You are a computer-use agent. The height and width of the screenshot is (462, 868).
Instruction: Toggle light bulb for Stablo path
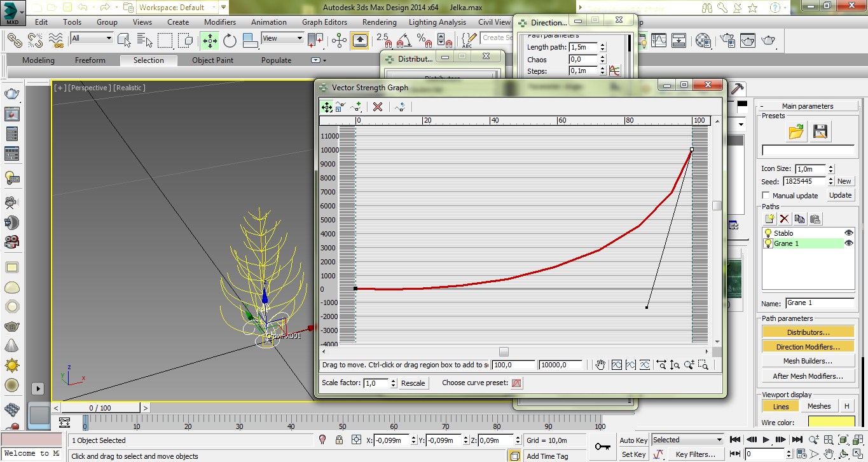(x=768, y=233)
